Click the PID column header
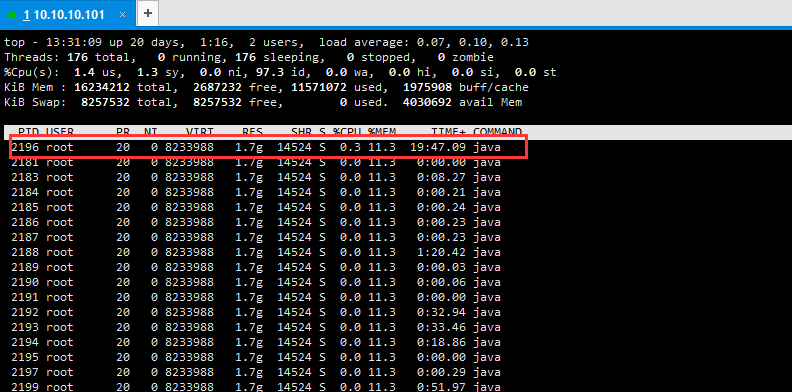This screenshot has width=792, height=392. click(28, 132)
